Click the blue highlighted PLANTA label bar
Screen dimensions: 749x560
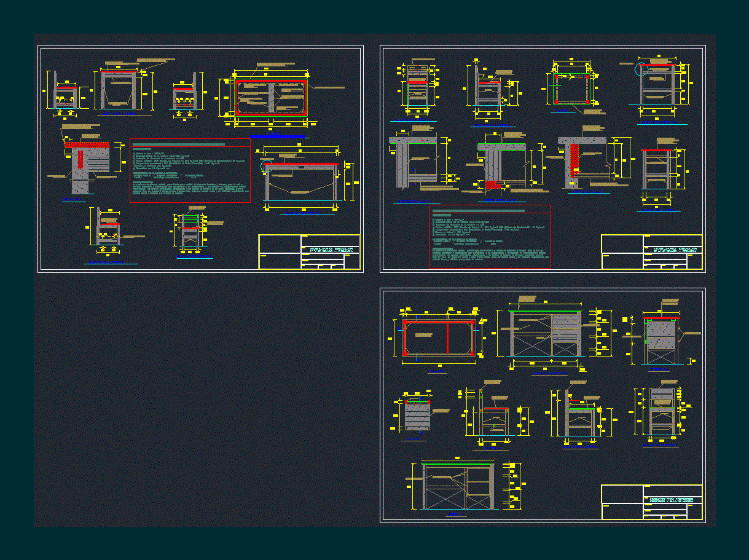(x=277, y=136)
